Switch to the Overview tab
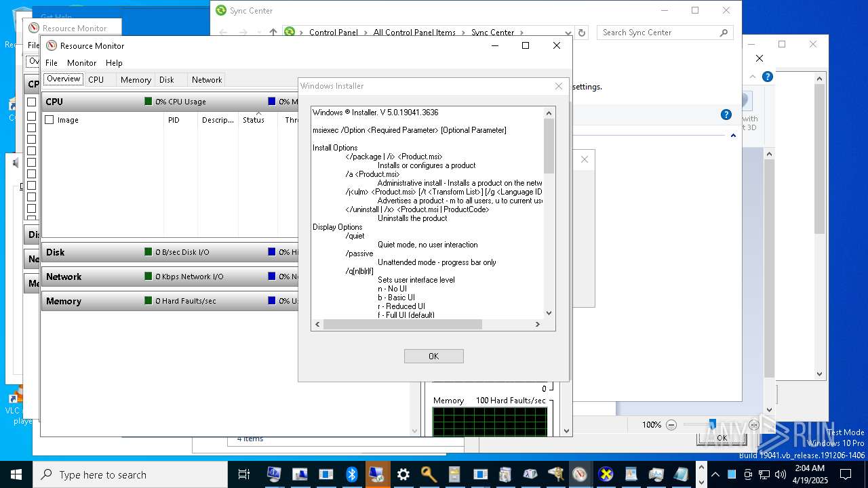 tap(64, 79)
